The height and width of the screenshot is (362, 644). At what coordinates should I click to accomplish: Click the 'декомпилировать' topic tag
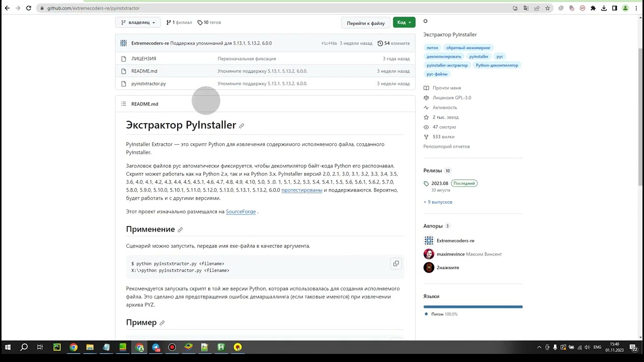click(444, 57)
